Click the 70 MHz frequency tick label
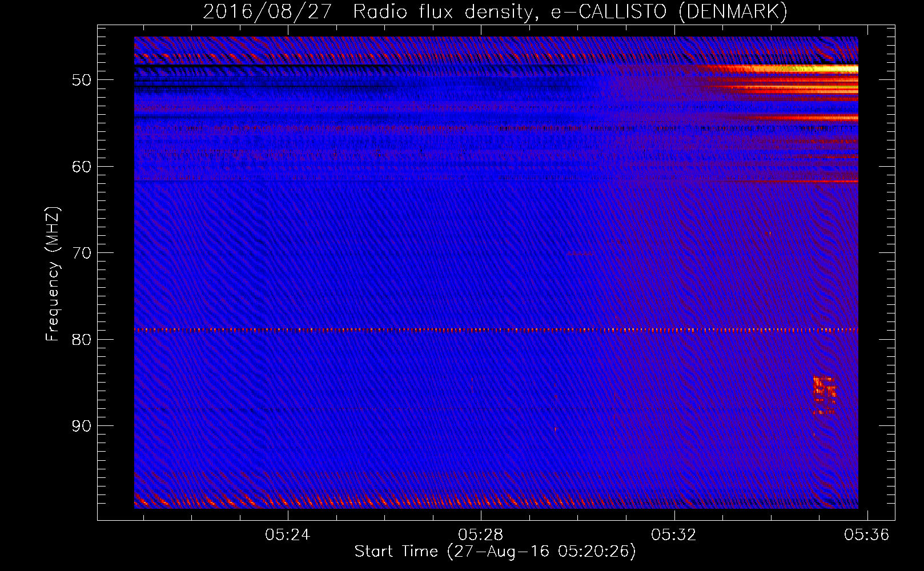 [82, 253]
